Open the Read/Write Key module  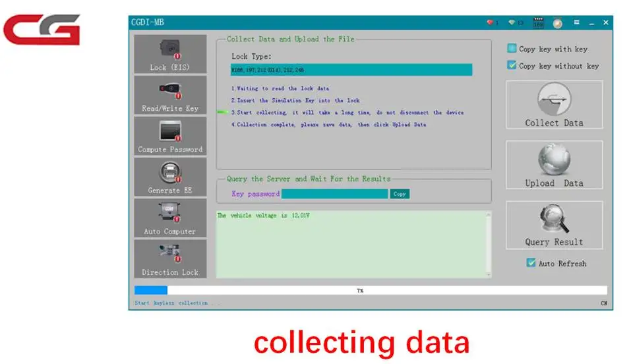coord(170,95)
